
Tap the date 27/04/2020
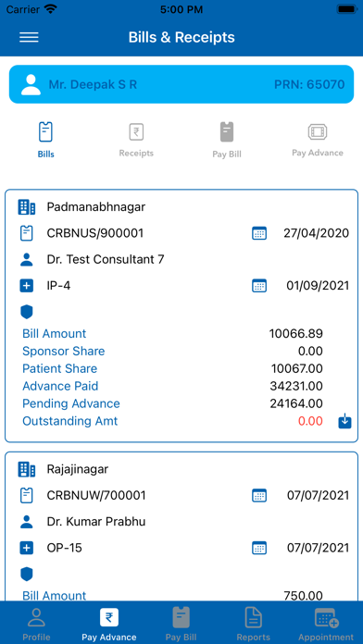(x=316, y=233)
